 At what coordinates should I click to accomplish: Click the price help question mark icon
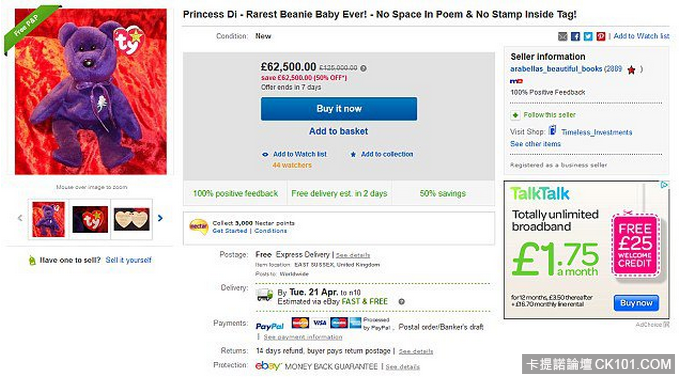pyautogui.click(x=363, y=68)
